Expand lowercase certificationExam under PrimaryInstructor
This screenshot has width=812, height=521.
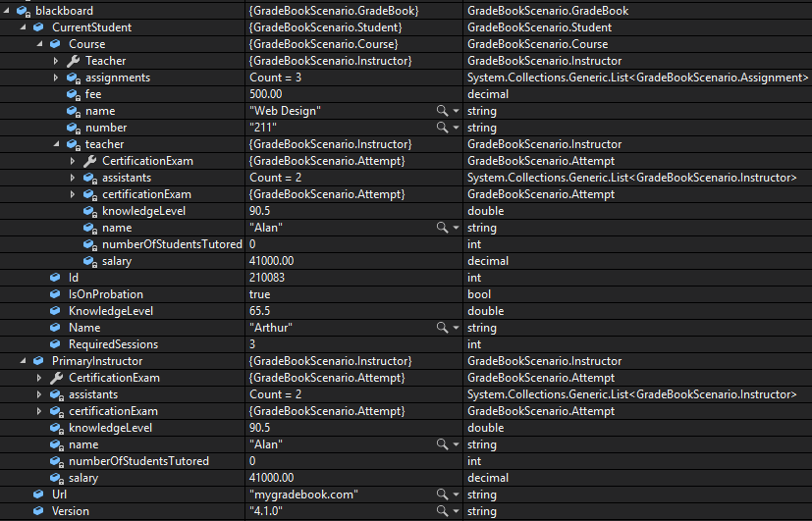39,411
